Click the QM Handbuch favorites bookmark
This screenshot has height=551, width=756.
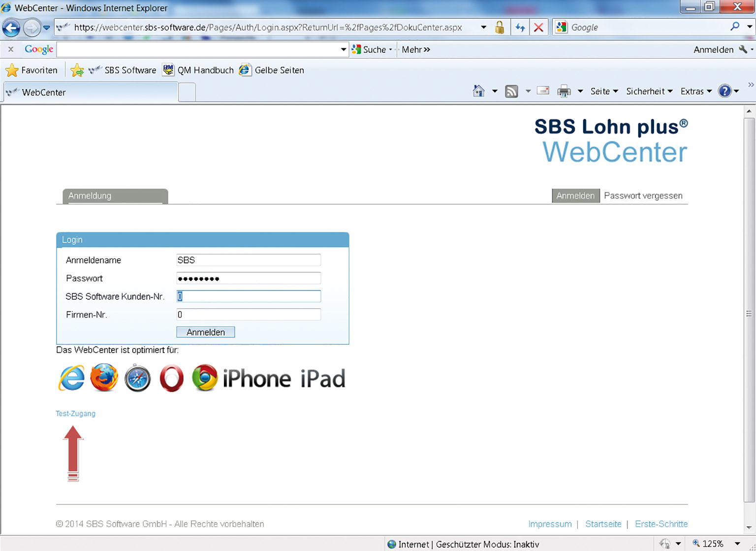198,70
